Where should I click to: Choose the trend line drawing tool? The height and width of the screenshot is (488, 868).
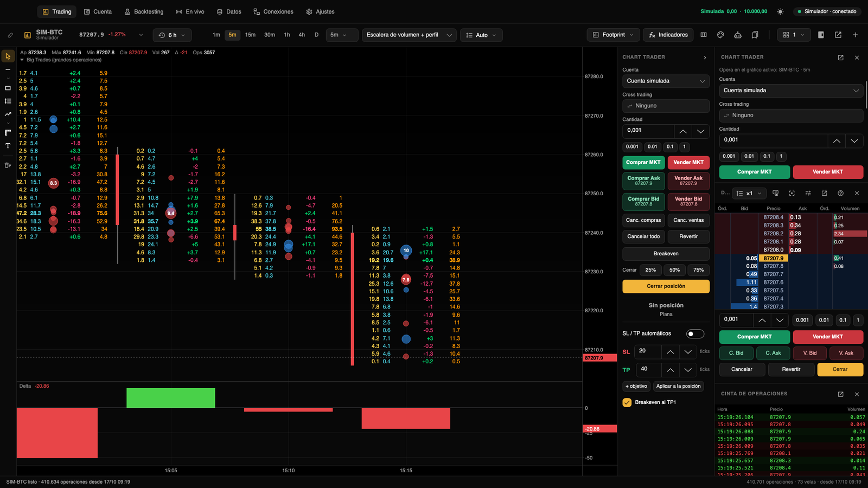[8, 114]
